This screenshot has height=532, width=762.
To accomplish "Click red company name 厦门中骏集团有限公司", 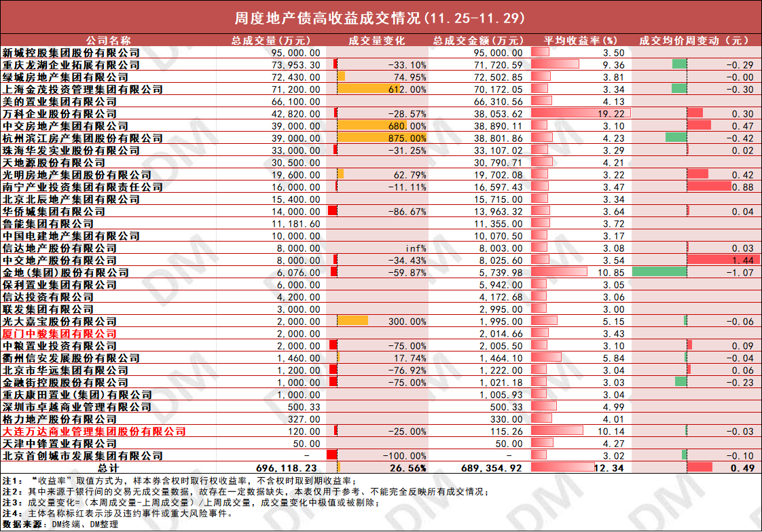I will (x=59, y=333).
